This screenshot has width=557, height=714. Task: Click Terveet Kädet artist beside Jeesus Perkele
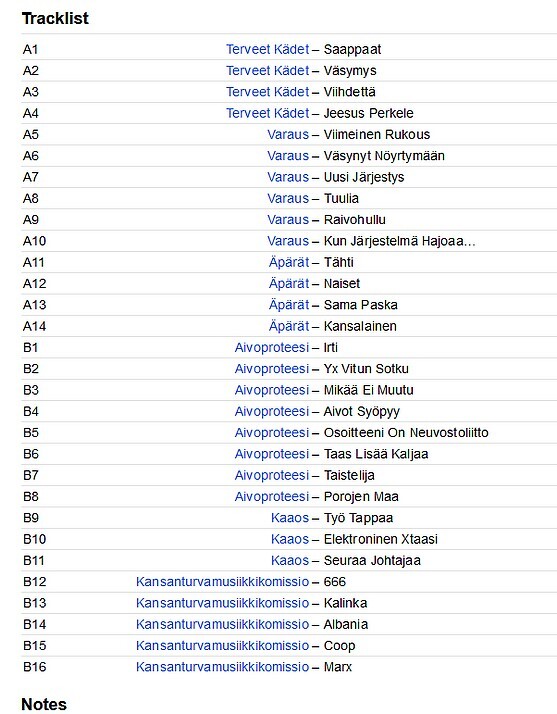(x=267, y=113)
